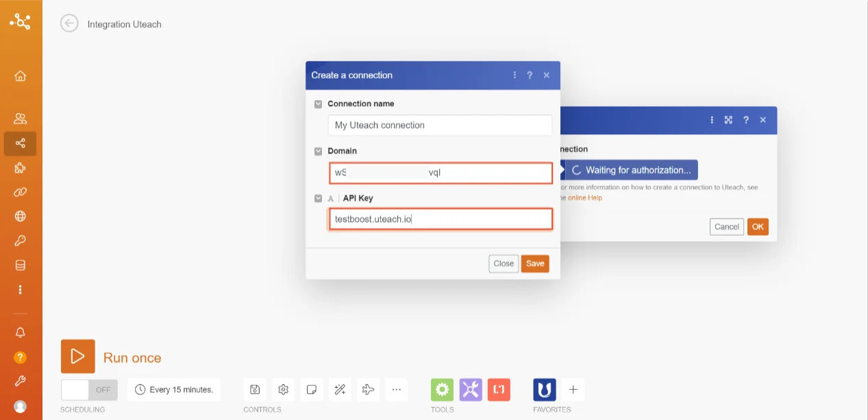Click the Integration Uteach scenario title

(x=125, y=24)
